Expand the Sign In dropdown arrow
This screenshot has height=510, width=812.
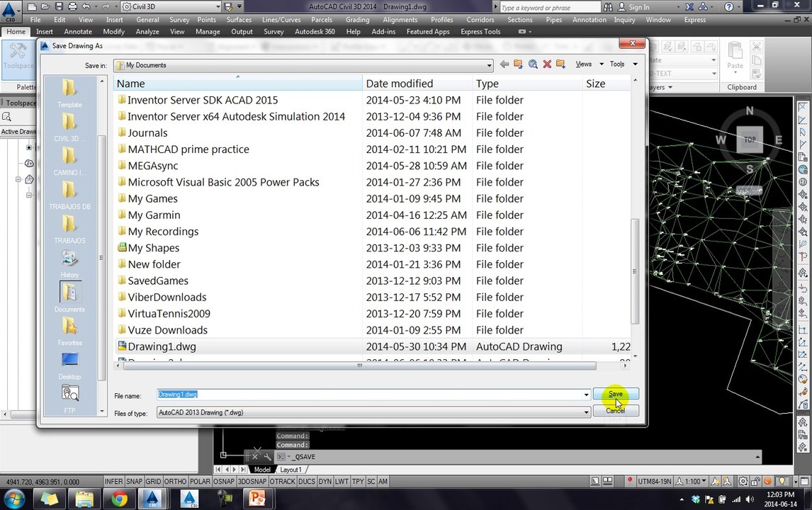(x=678, y=7)
